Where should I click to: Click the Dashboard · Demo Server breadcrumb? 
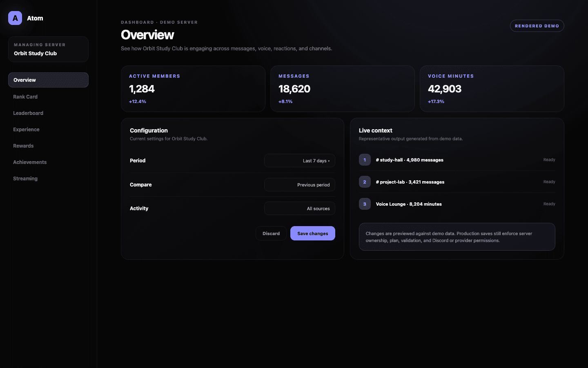(159, 22)
